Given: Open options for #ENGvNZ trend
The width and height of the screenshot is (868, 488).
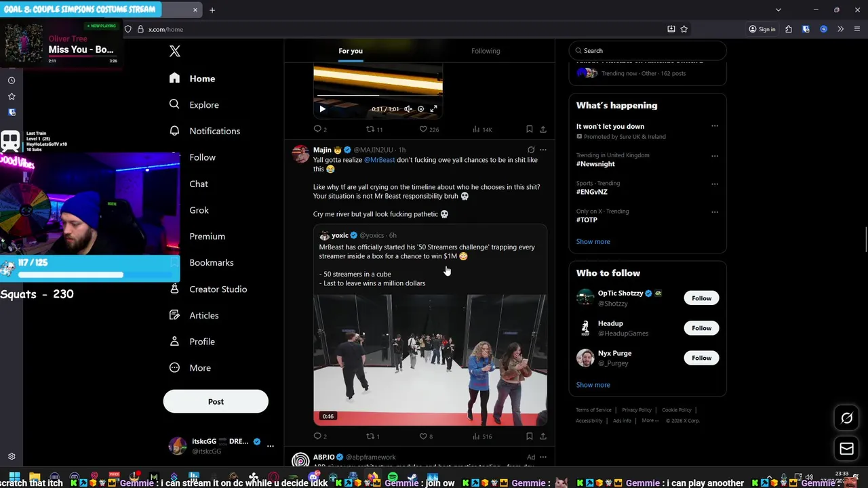Looking at the screenshot, I should coord(715,184).
